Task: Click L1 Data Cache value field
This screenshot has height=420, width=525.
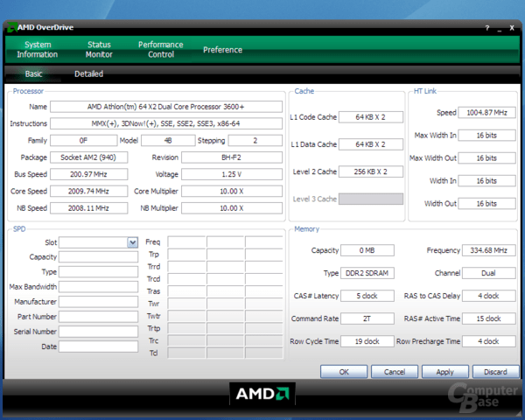Action: (371, 144)
